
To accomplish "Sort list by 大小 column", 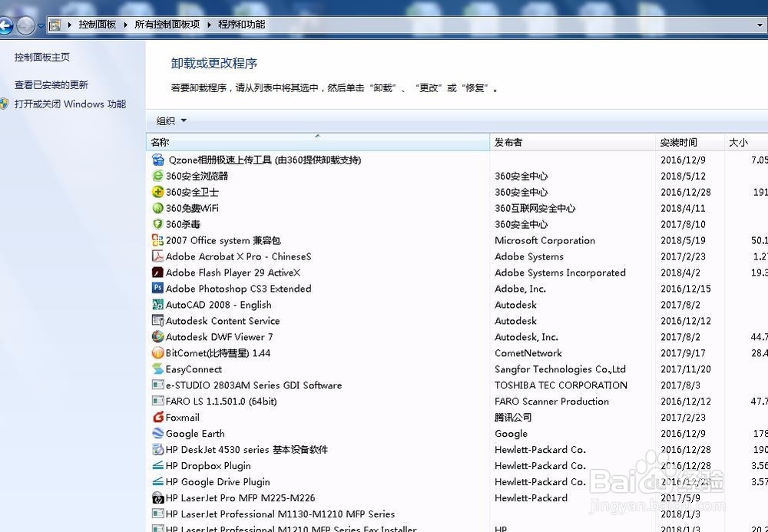I will point(746,143).
